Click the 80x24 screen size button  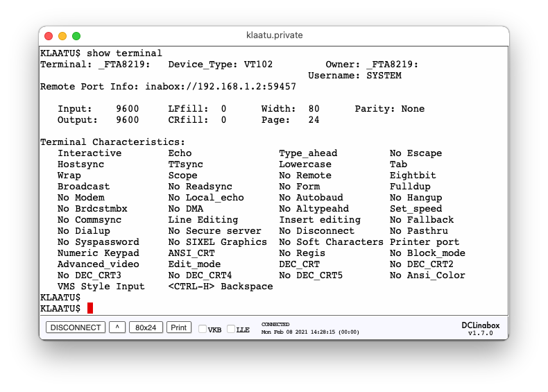click(146, 327)
